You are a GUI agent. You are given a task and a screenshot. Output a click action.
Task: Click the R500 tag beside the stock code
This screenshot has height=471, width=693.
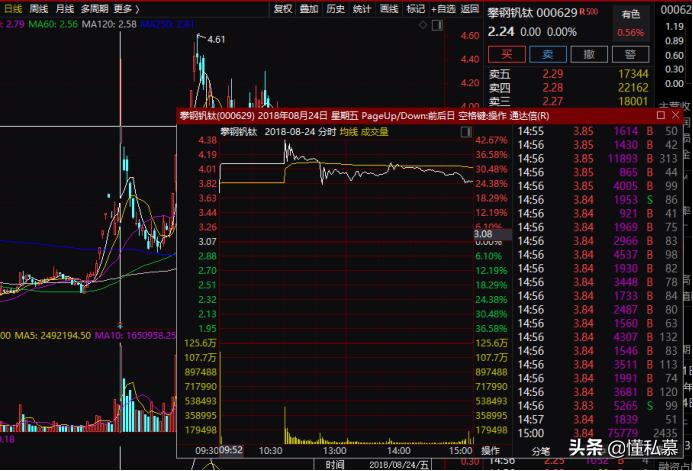pos(589,11)
